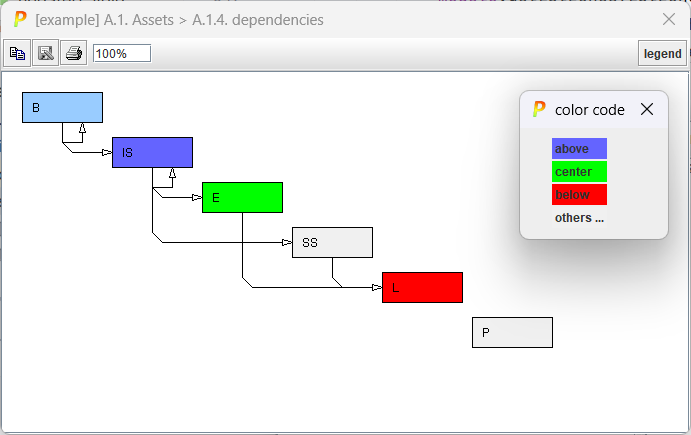Click the copy diagram toolbar icon
This screenshot has width=691, height=435.
[x=17, y=53]
